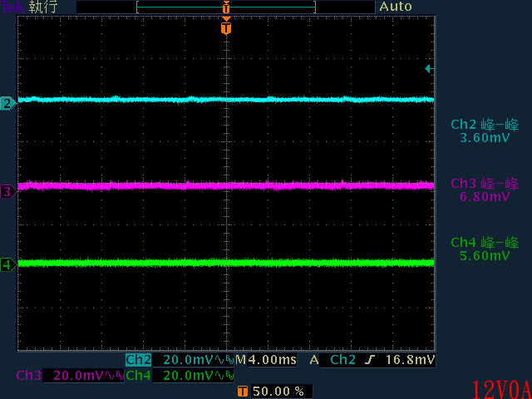Image resolution: width=532 pixels, height=399 pixels.
Task: Click the orange trigger position T marker
Action: (226, 27)
